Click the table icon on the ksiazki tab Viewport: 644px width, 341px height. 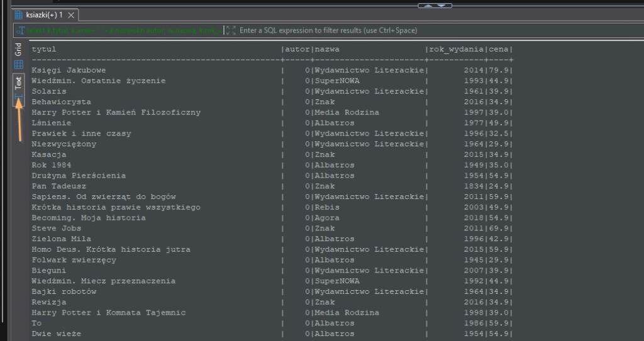tap(18, 14)
